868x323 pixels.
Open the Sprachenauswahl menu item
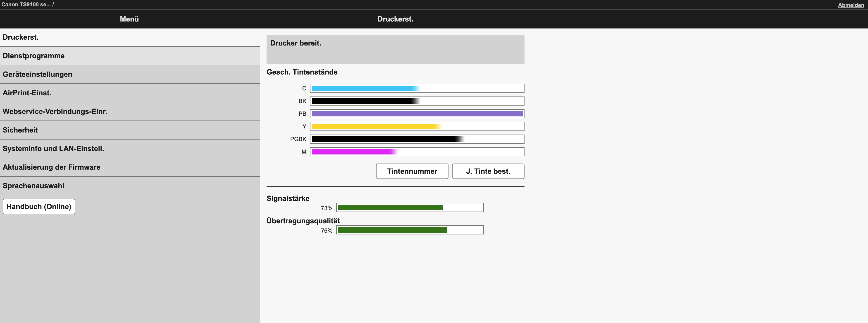click(x=130, y=186)
